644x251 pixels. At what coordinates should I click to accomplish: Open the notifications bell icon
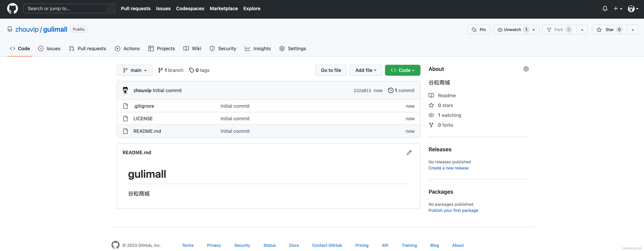[605, 8]
